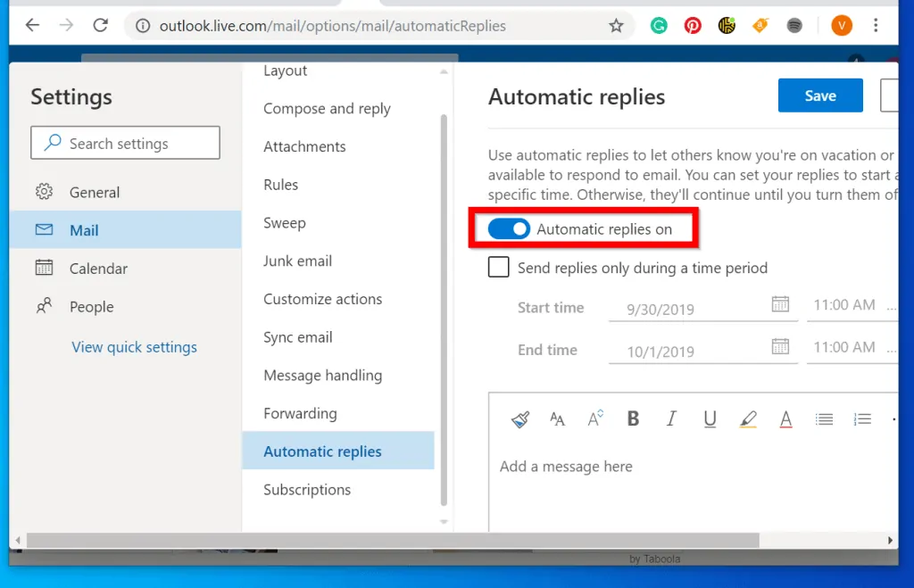The height and width of the screenshot is (588, 914).
Task: Open the Start time calendar picker
Action: pyautogui.click(x=780, y=305)
